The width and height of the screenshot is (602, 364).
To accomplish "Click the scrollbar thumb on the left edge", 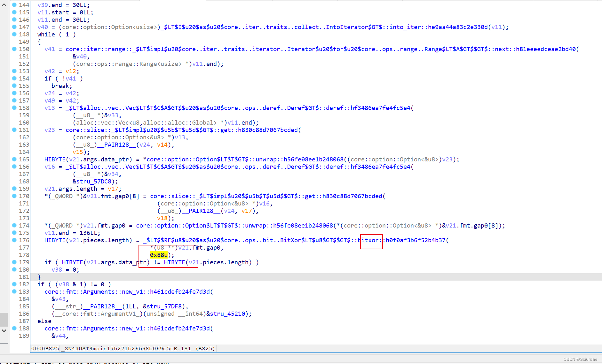I will (4, 320).
